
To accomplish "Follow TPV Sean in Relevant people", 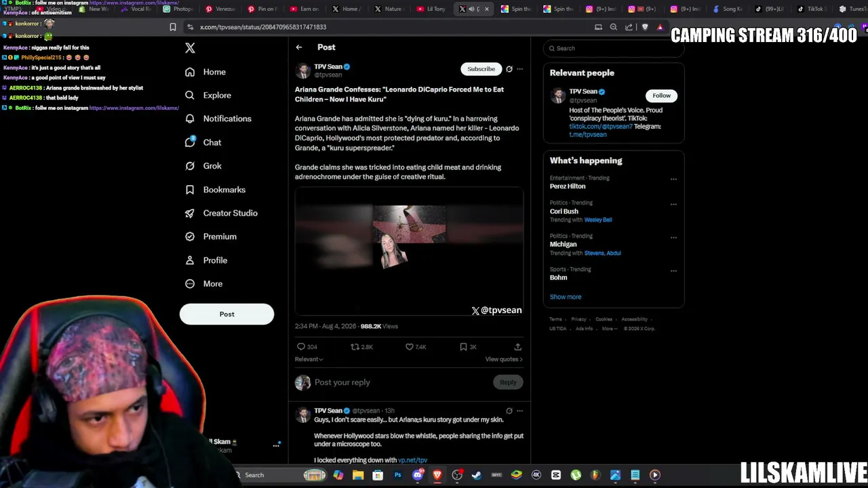I will coord(661,96).
